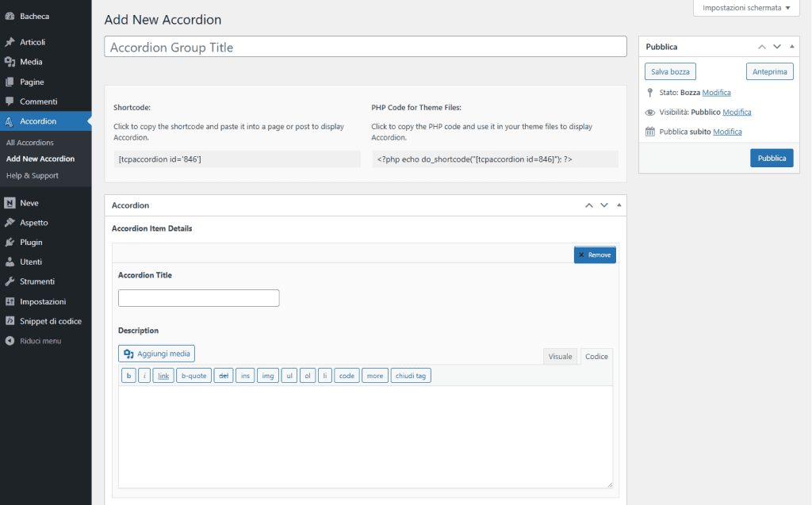The width and height of the screenshot is (812, 505).
Task: Open All Accordions submenu item
Action: coord(30,143)
